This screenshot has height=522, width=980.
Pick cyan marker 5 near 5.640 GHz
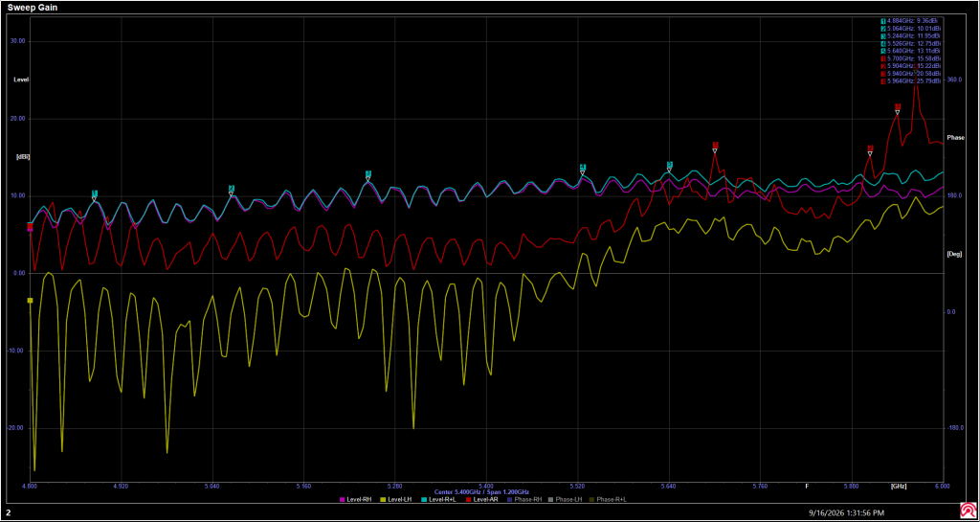[669, 165]
